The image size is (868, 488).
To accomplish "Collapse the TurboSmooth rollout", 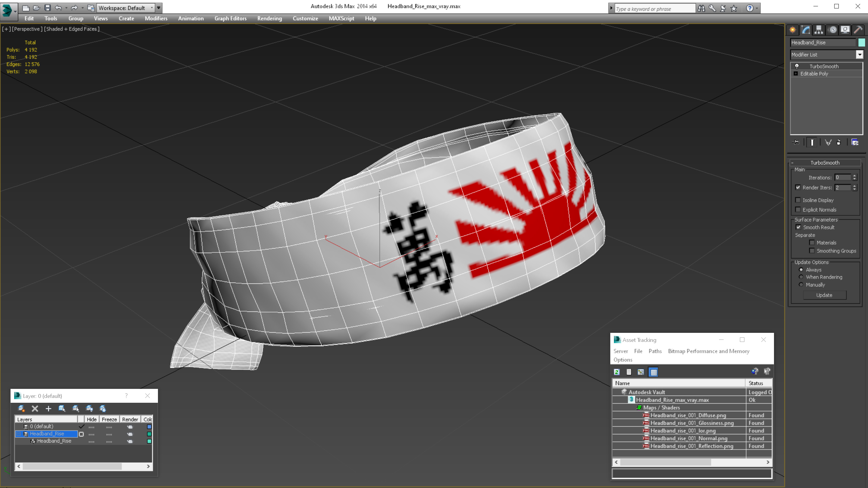I will click(825, 162).
